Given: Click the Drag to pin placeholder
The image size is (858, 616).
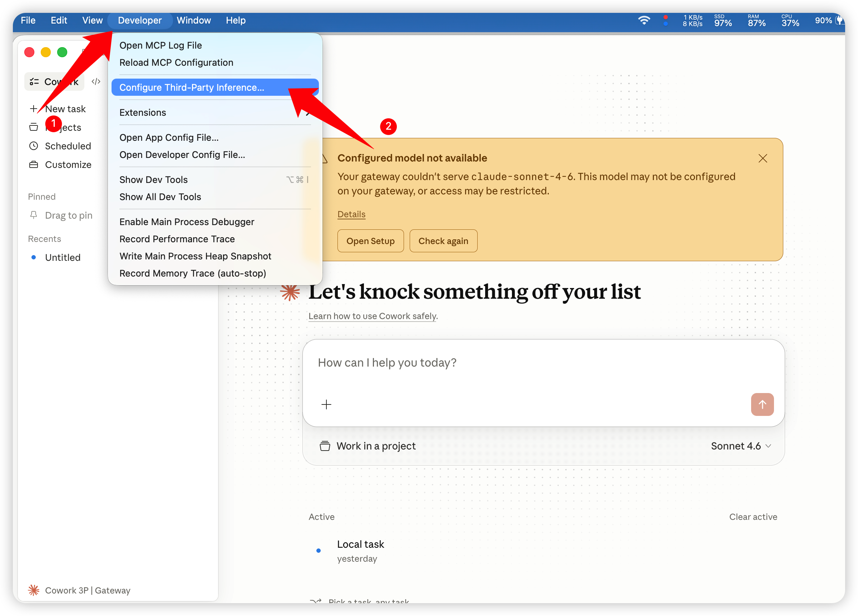Looking at the screenshot, I should 69,215.
